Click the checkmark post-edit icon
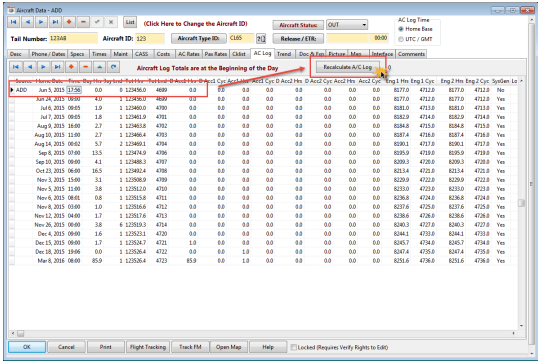The image size is (538, 361). pos(97,22)
